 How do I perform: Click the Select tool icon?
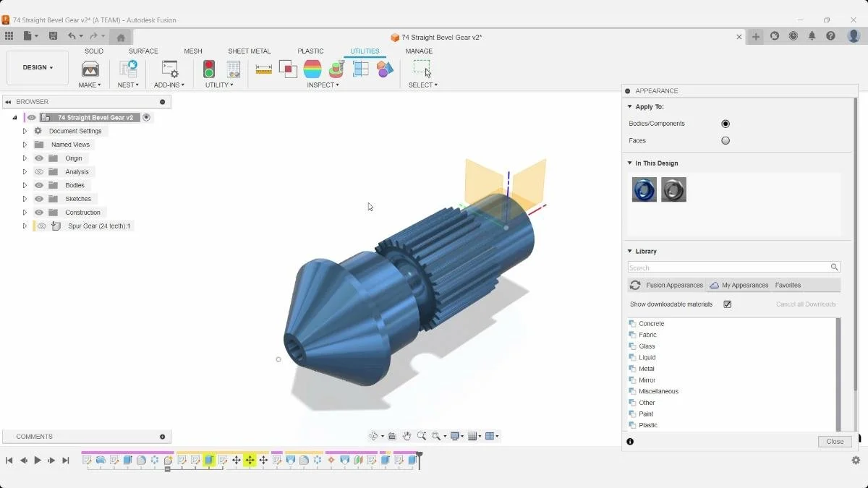coord(422,68)
